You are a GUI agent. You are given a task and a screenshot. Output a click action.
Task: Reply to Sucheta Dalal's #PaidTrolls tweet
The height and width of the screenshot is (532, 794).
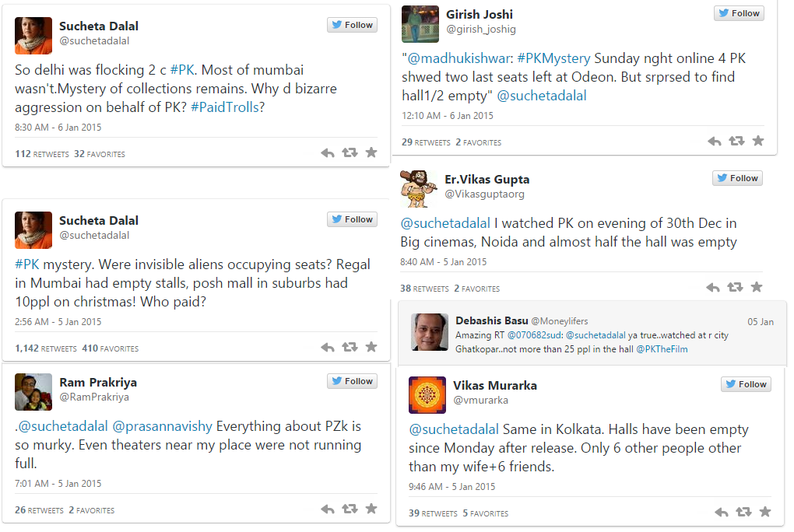pos(327,153)
